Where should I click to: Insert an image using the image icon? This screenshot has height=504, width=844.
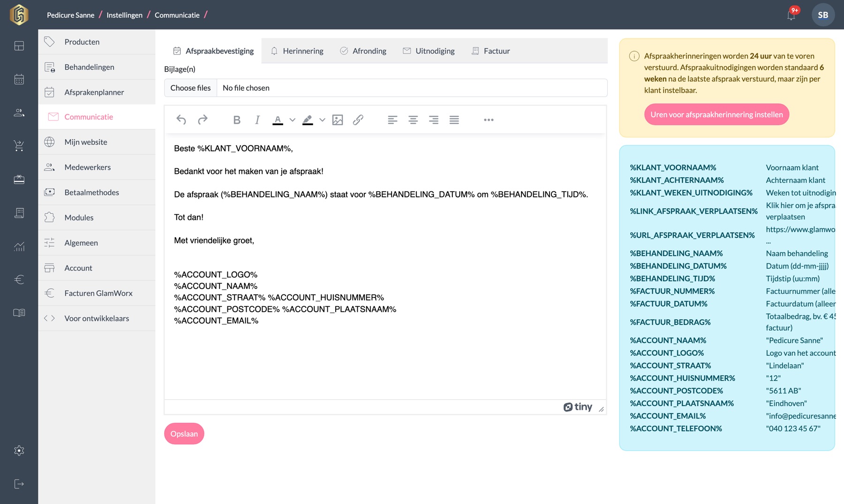[x=338, y=120]
